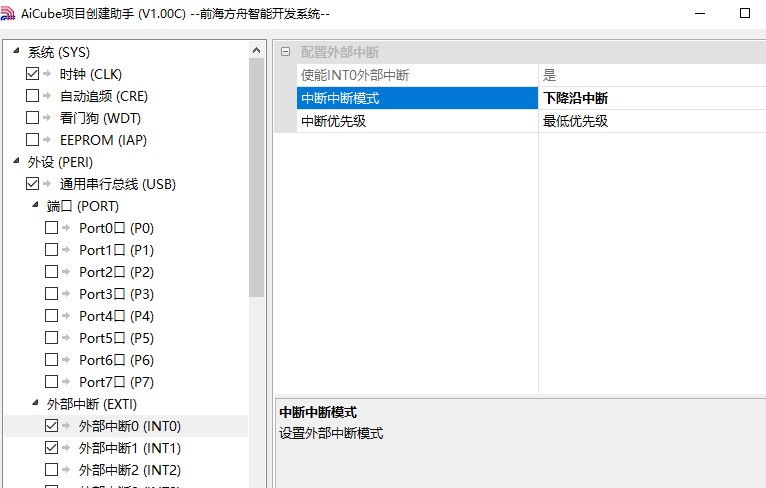
Task: Check the Port3口 (P3) checkbox
Action: click(51, 294)
